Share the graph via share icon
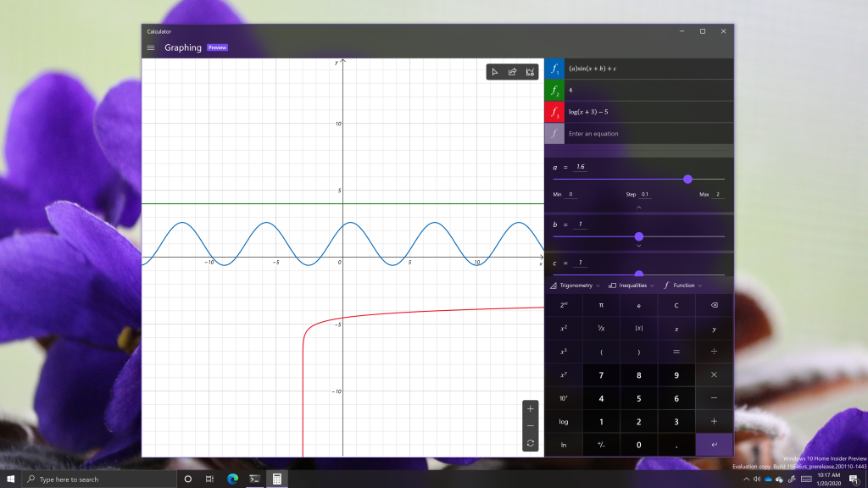The height and width of the screenshot is (488, 868). click(513, 72)
